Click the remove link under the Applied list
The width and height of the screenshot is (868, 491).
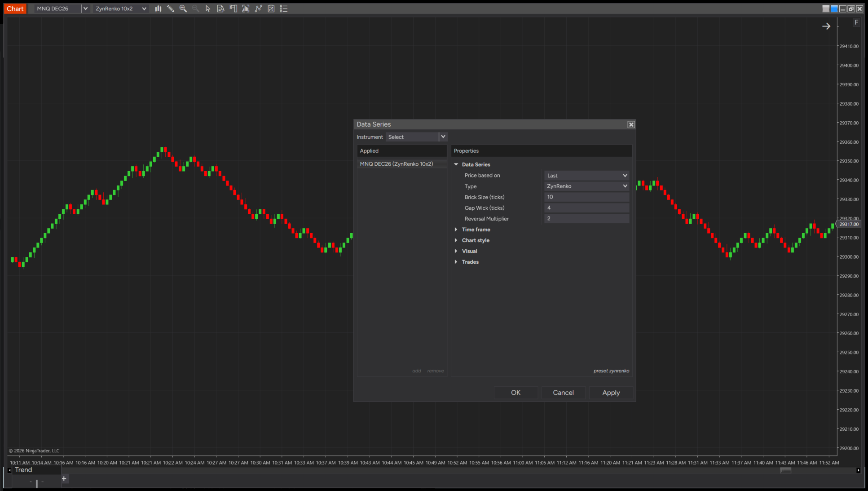(x=436, y=371)
